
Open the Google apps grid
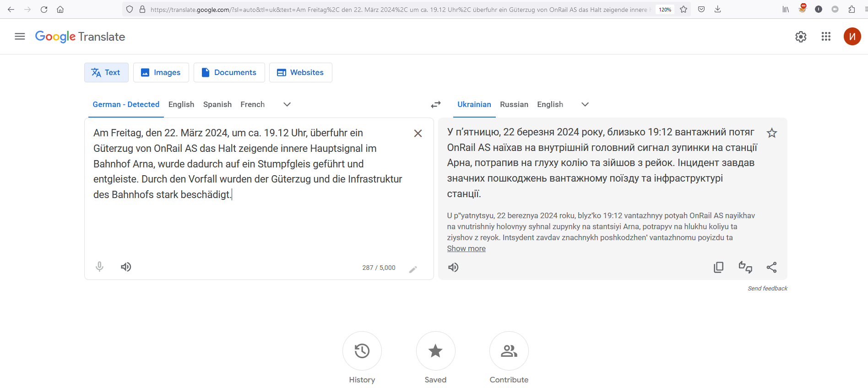[826, 37]
